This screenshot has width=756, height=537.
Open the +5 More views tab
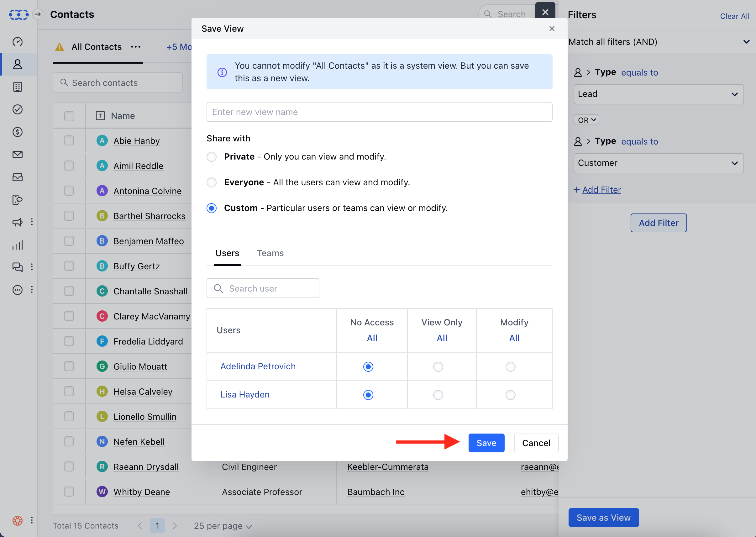179,47
